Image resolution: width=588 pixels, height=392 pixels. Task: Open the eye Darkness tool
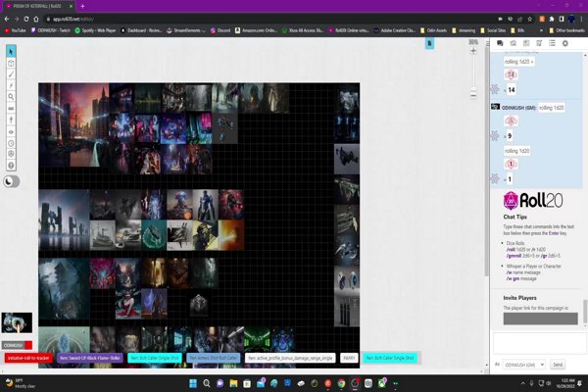[x=11, y=131]
